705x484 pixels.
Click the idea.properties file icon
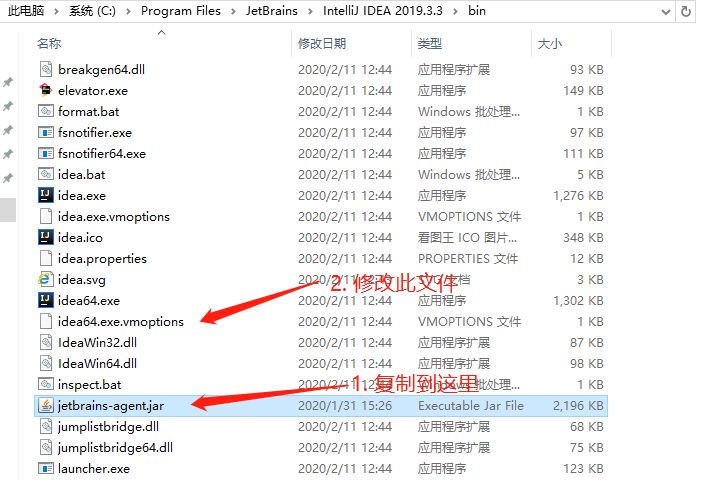[46, 258]
